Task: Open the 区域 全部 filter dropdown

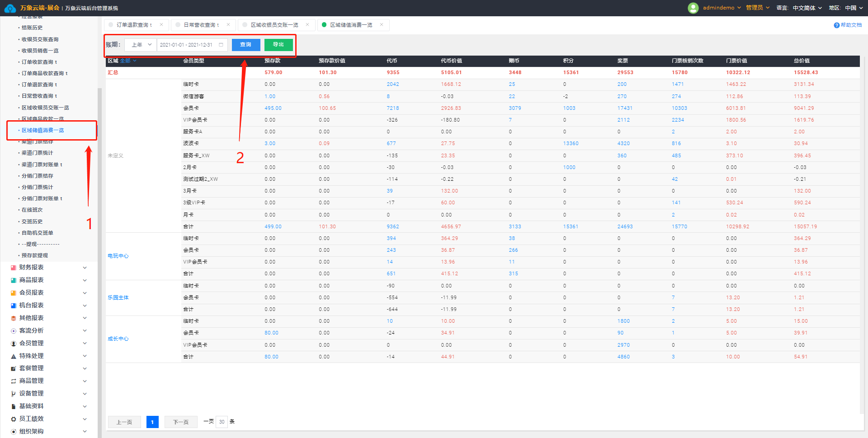Action: tap(128, 61)
